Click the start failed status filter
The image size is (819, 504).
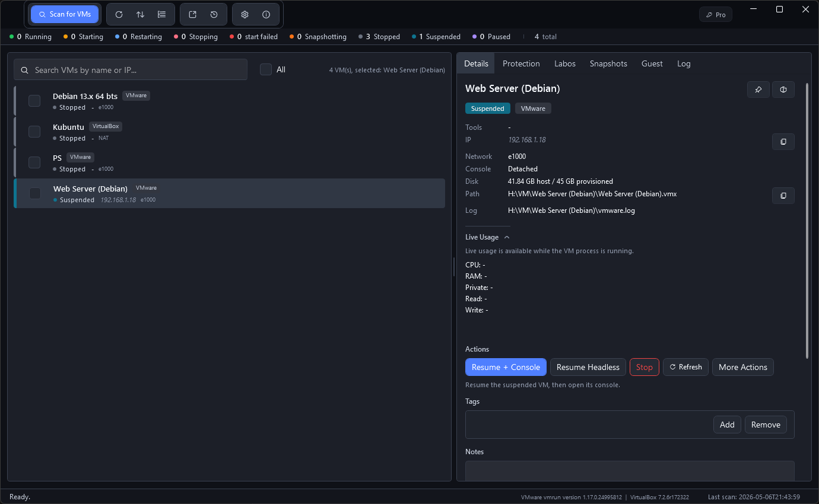coord(253,37)
